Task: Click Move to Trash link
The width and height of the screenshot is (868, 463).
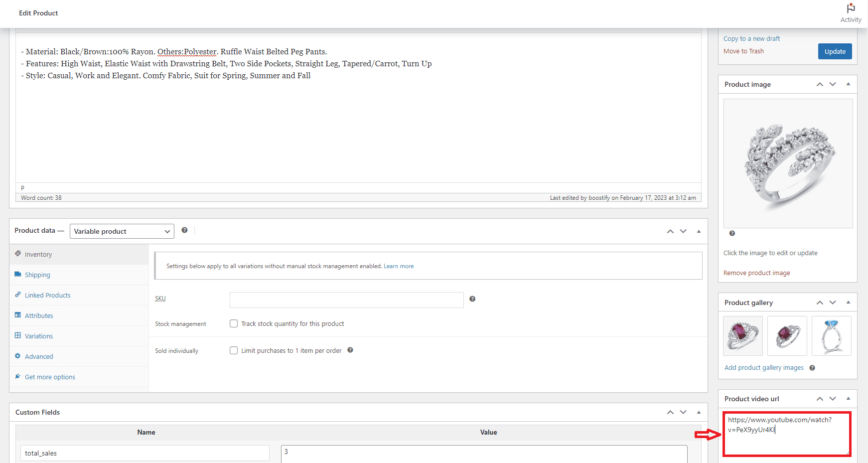Action: [x=743, y=51]
